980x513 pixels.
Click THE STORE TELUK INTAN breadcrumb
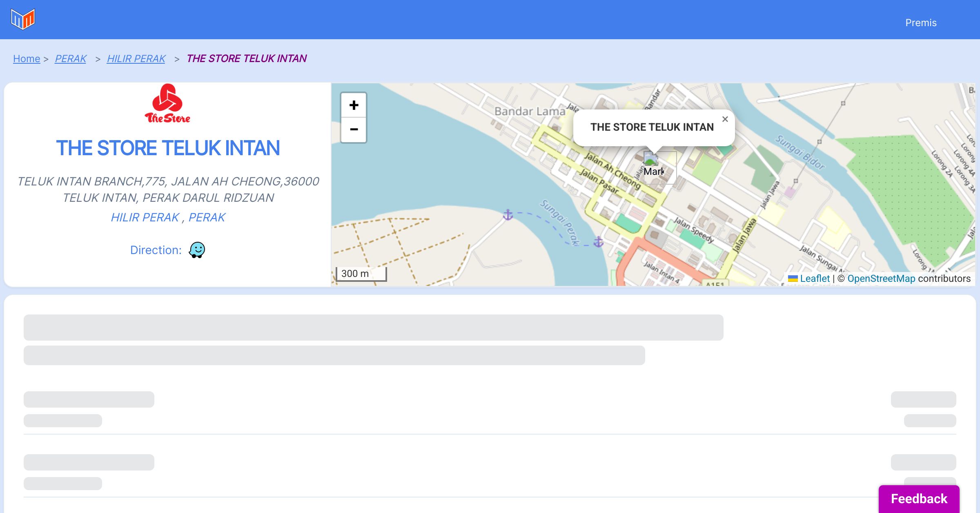click(246, 59)
